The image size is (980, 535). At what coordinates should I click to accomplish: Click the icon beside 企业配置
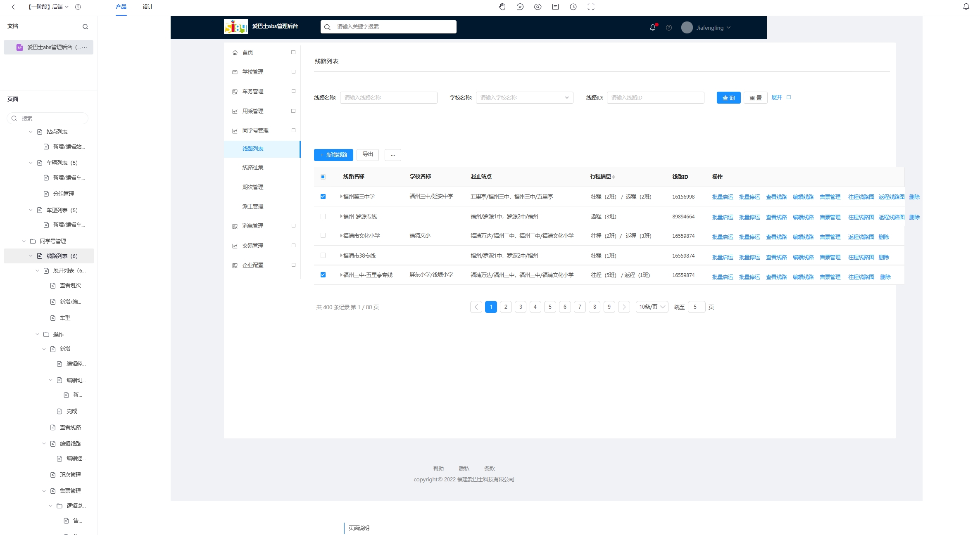(235, 265)
